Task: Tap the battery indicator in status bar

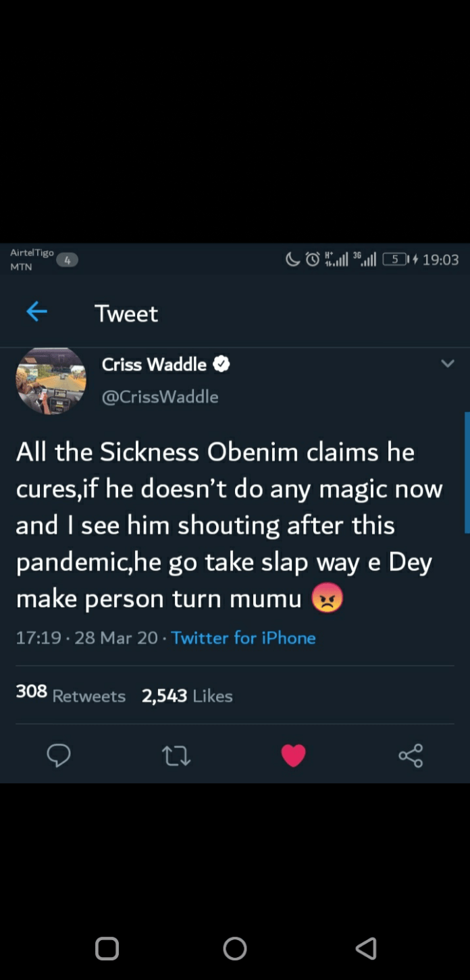Action: point(395,260)
